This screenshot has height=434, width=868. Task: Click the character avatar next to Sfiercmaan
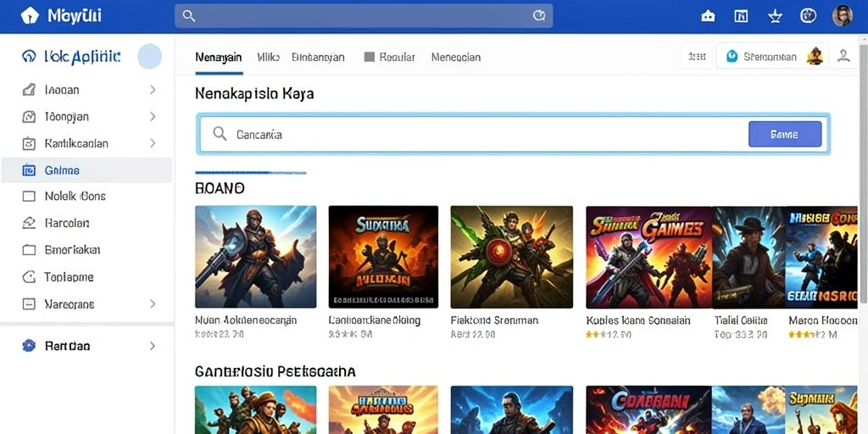tap(815, 56)
